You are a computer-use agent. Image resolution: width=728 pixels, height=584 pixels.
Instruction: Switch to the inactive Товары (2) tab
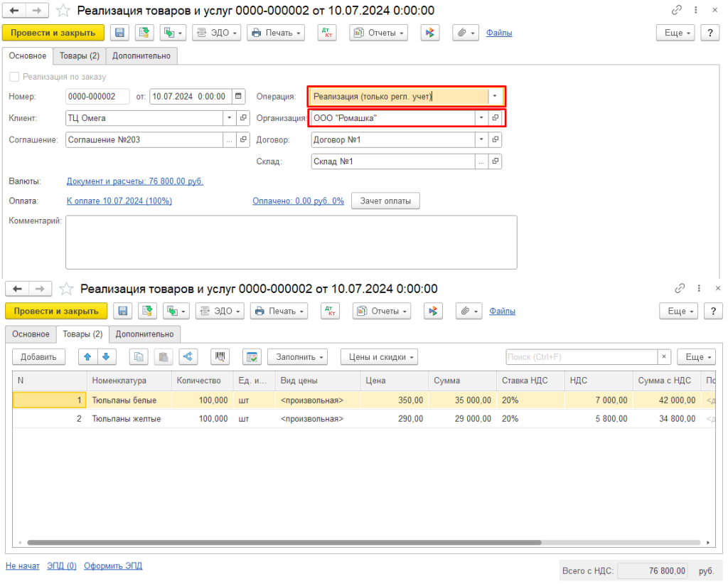tap(79, 55)
